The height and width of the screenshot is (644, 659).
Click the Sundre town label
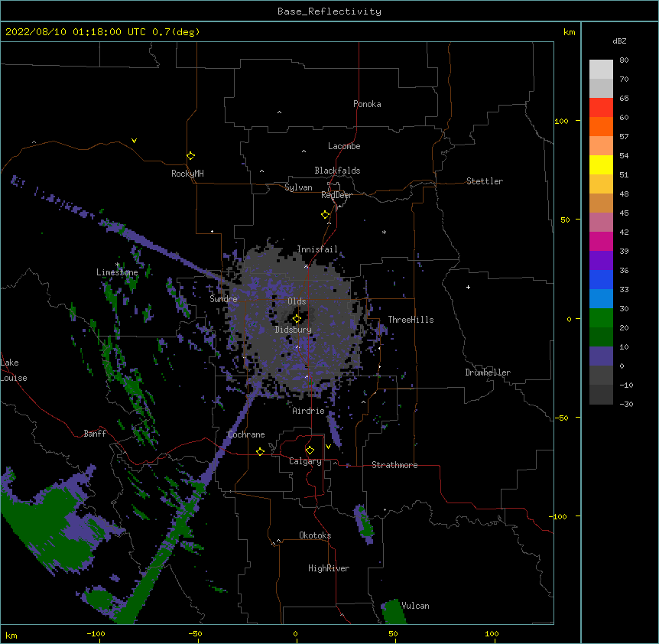223,299
